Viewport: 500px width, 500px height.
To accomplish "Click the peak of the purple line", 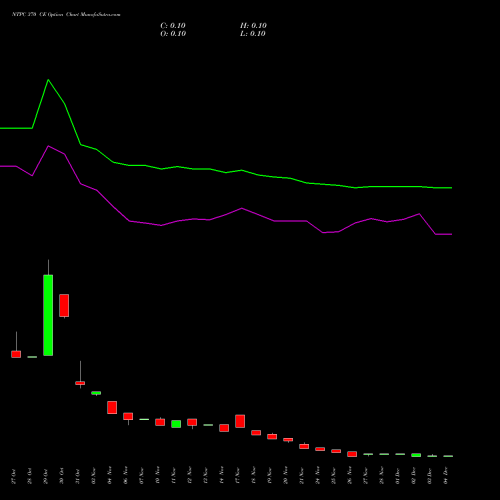I will point(48,146).
